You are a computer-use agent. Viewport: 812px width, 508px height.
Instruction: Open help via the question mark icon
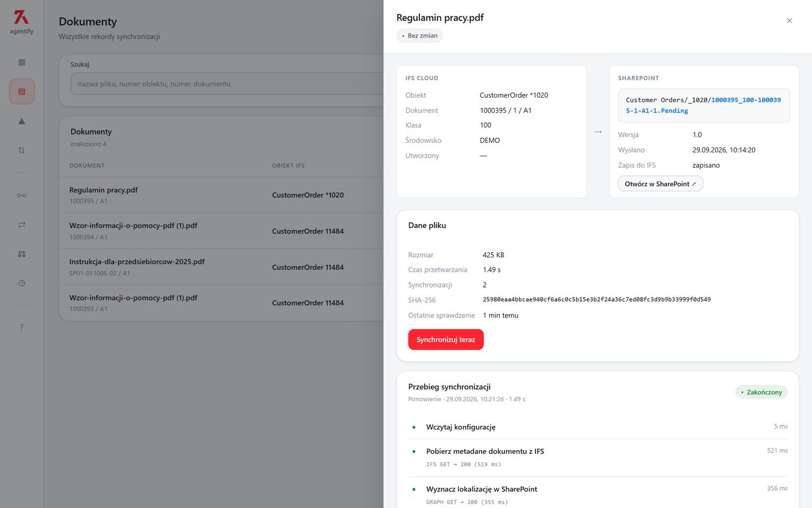(22, 328)
